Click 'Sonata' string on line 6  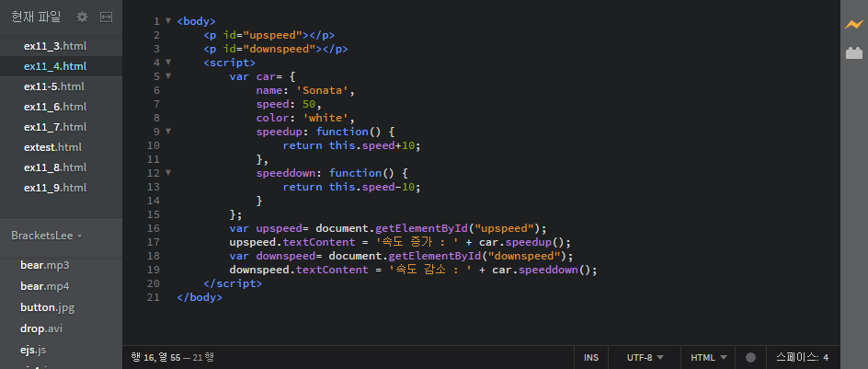coord(324,90)
